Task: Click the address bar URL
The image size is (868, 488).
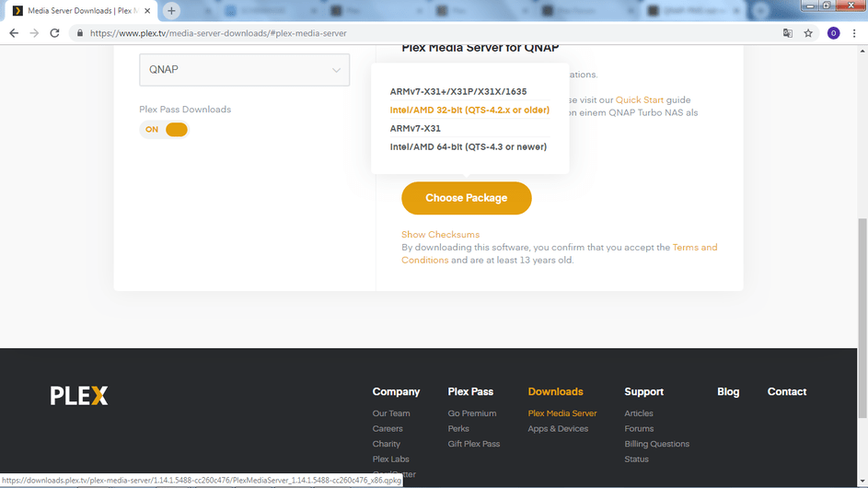Action: coord(218,33)
